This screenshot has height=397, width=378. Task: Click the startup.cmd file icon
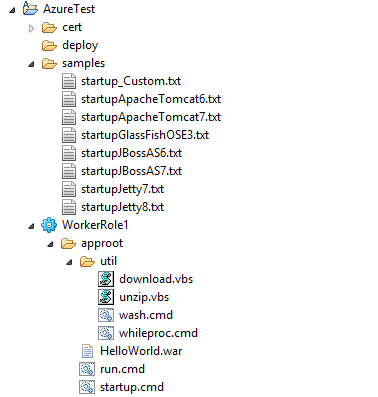point(87,387)
